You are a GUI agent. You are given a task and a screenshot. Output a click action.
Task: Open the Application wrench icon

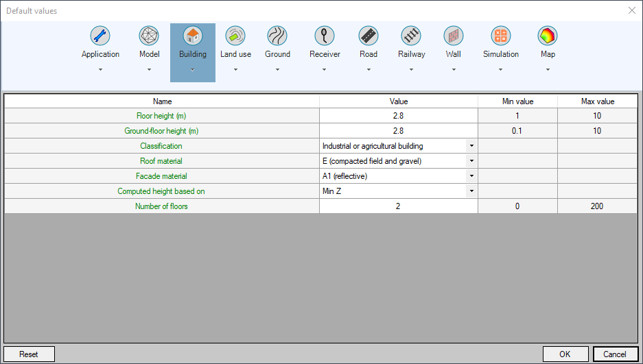pos(100,36)
